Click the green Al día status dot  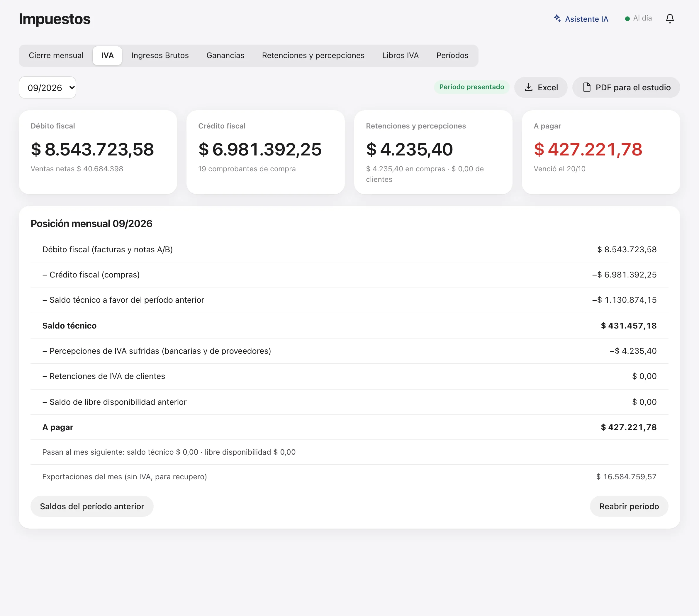[x=627, y=19]
